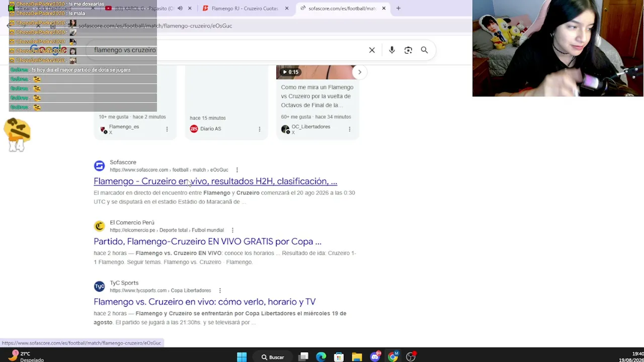Switch to Google Chrome on the taskbar
The height and width of the screenshot is (362, 644).
(x=393, y=357)
